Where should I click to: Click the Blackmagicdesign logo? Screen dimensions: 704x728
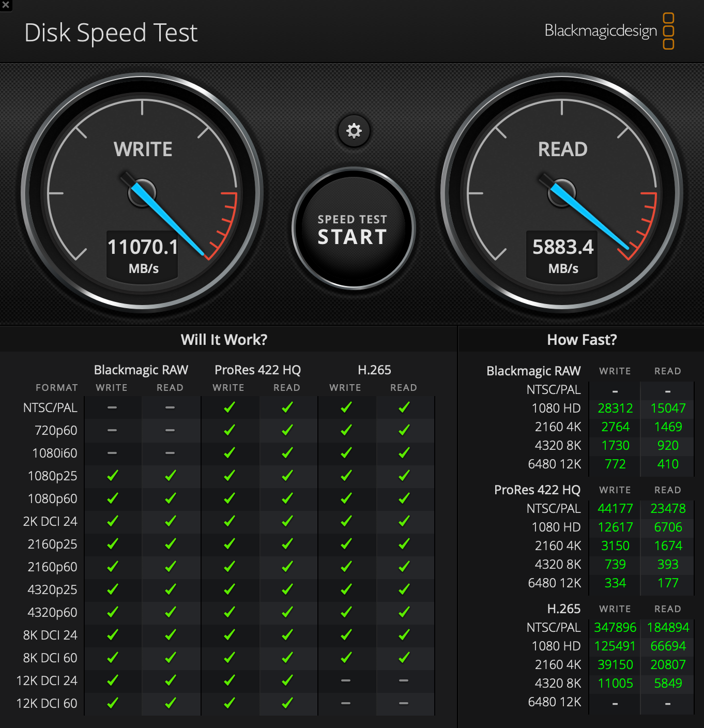[x=609, y=31]
